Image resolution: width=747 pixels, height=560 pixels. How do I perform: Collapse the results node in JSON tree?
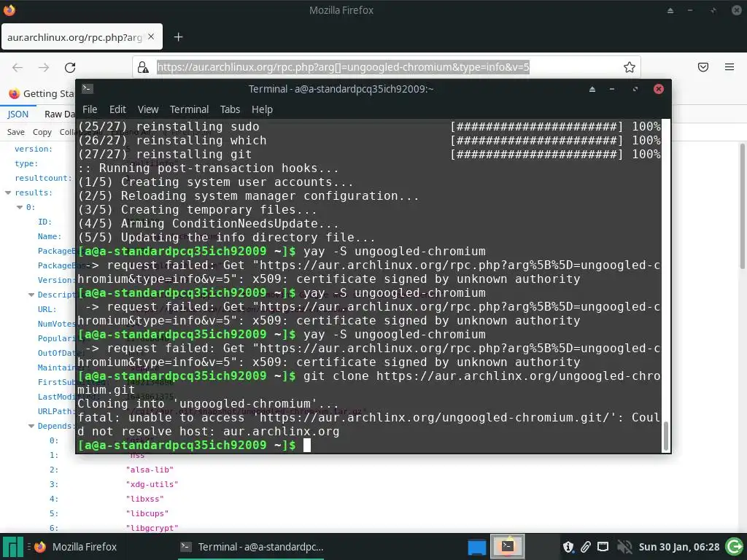point(8,192)
